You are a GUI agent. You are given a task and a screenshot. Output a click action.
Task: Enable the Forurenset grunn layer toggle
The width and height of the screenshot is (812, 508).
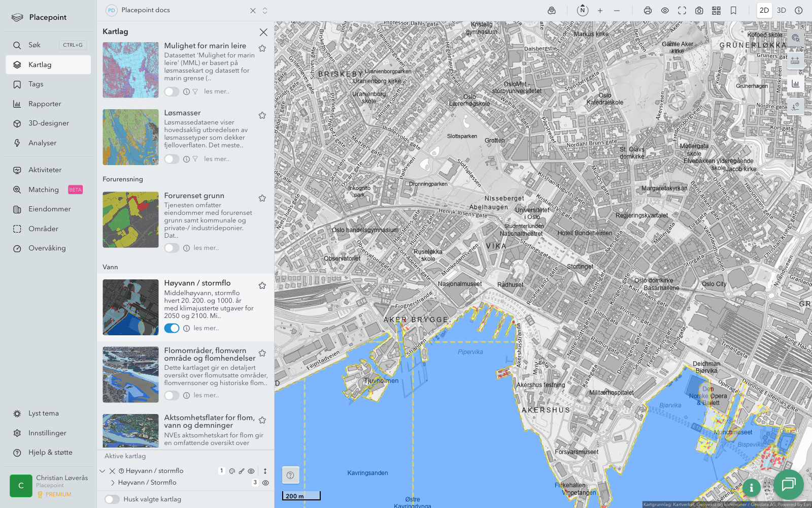[172, 248]
